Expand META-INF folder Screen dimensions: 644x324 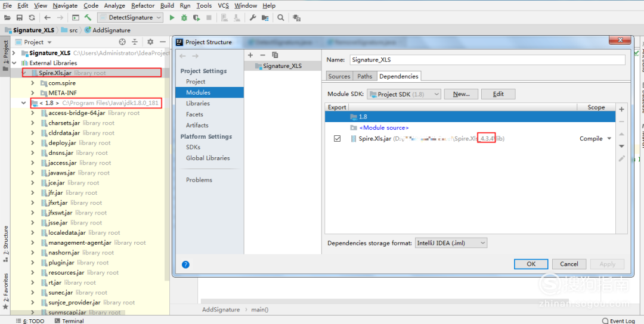(33, 93)
